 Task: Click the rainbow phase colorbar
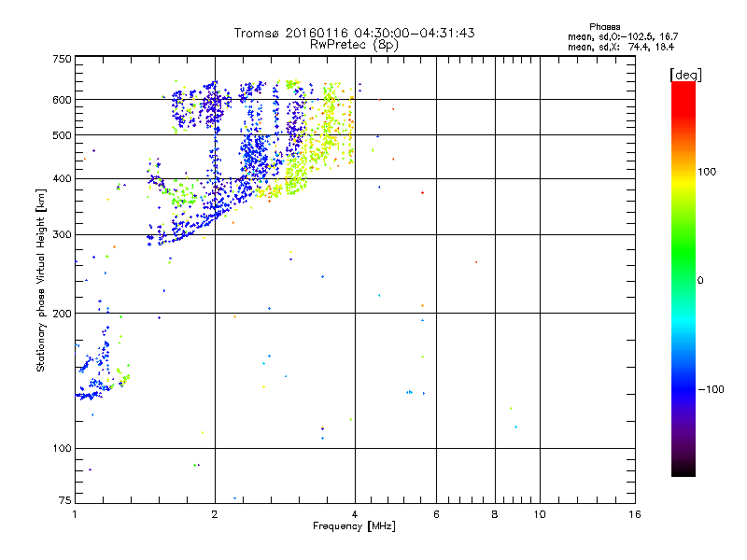click(684, 279)
